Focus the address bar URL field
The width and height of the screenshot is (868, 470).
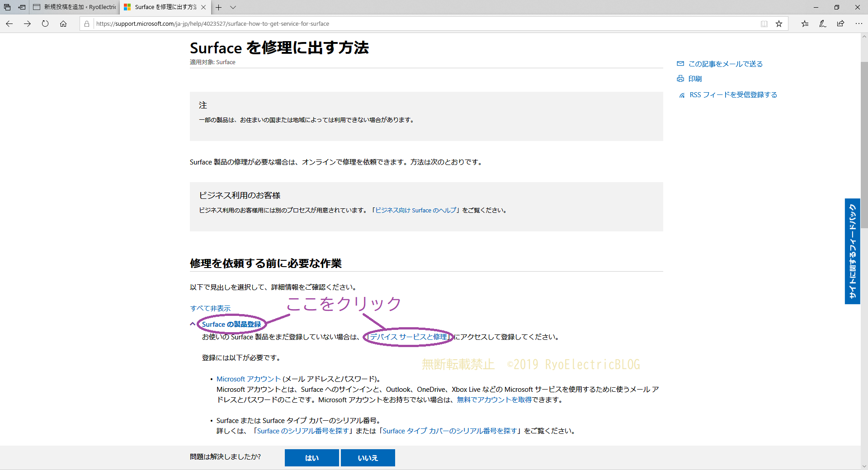425,24
